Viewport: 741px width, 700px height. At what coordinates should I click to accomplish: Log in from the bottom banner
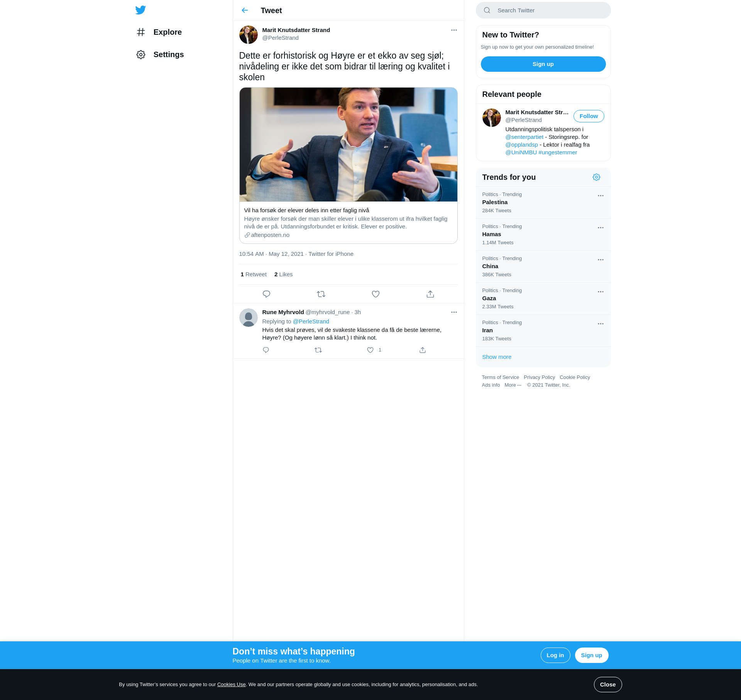point(555,655)
